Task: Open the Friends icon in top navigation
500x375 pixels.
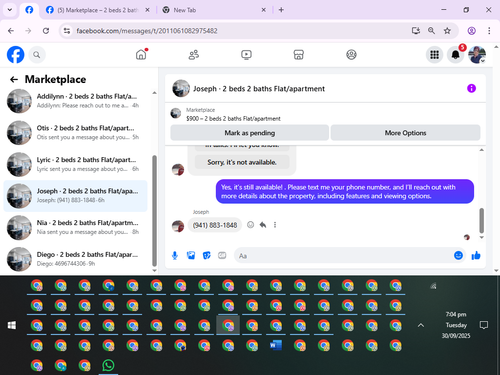Action: coord(194,54)
